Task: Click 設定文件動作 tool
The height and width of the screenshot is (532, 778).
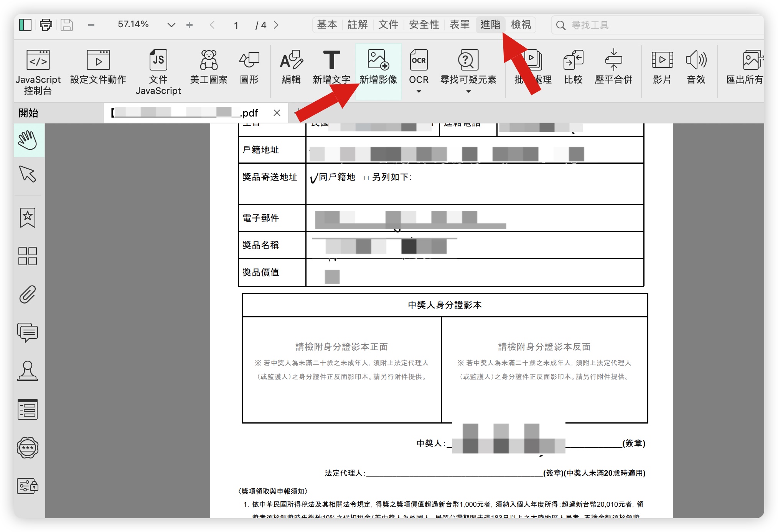Action: (x=98, y=67)
